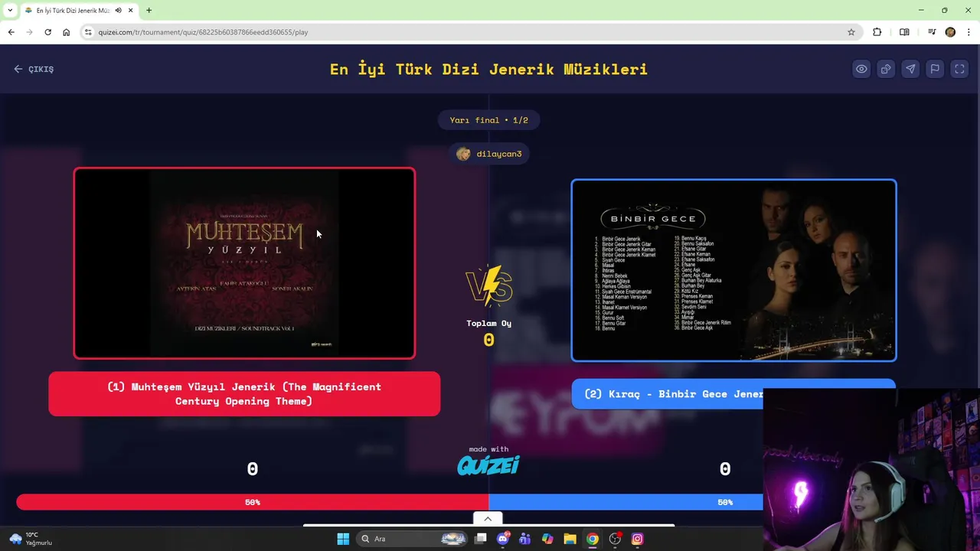Click the site information icon in address bar
980x551 pixels.
[x=88, y=32]
